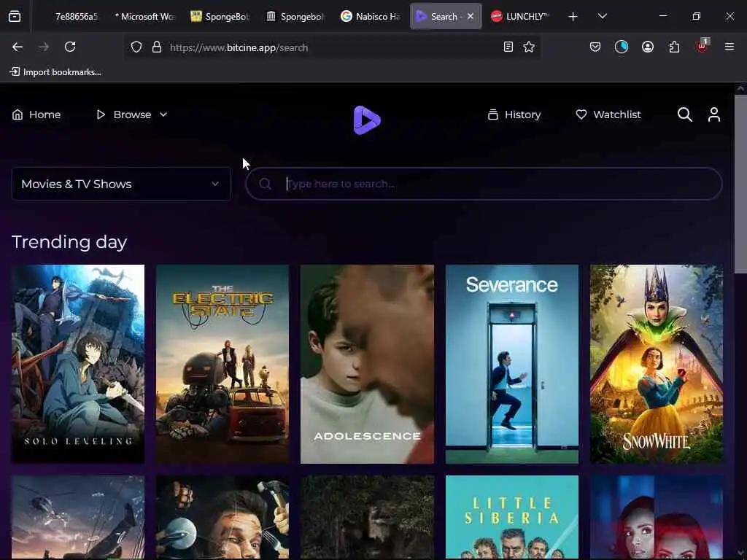
Task: Switch to the Microsoft Word tab
Action: 145,16
